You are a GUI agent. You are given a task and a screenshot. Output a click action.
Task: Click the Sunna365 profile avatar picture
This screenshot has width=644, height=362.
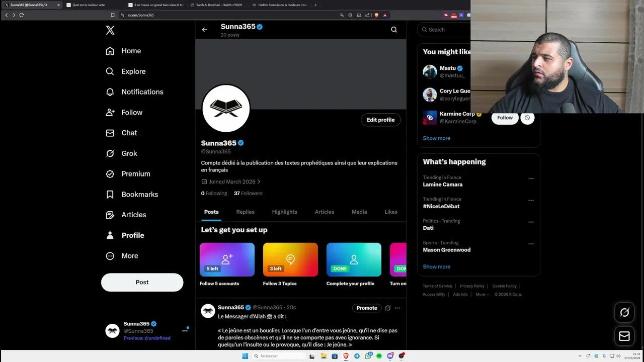(x=226, y=108)
